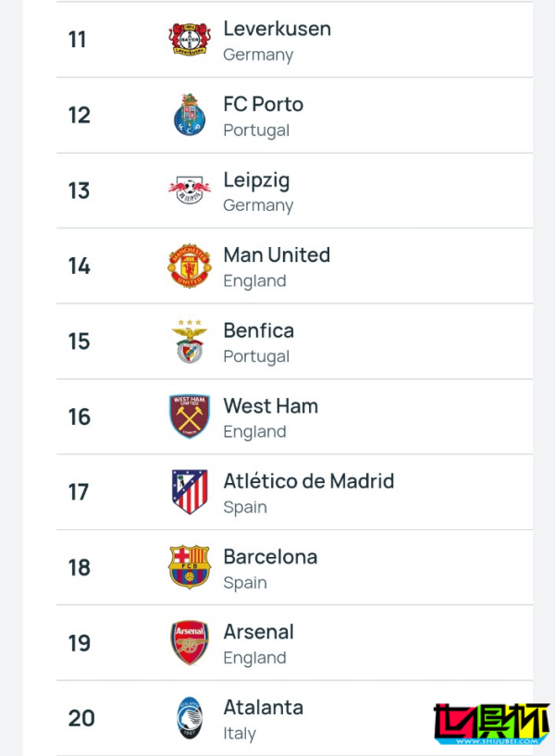This screenshot has height=756, width=555.
Task: Click the Atalanta club crest
Action: [x=190, y=718]
